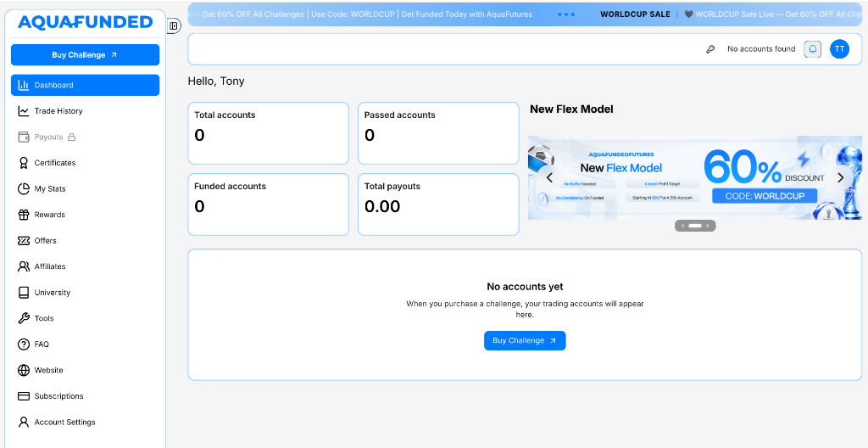The image size is (868, 448).
Task: Click the Affiliates people icon
Action: click(23, 266)
